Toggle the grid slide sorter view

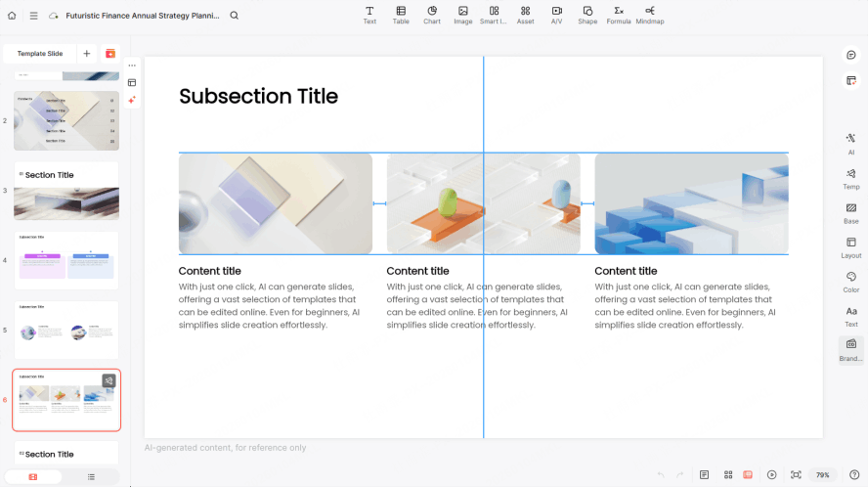tap(728, 474)
